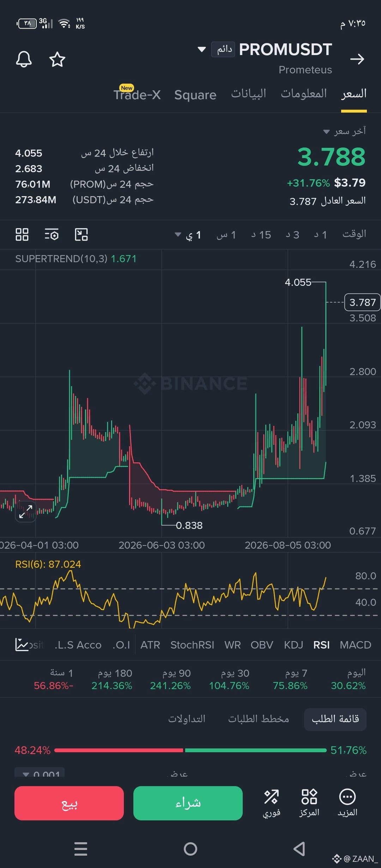This screenshot has width=381, height=868.
Task: Select the السعر price tab
Action: tap(354, 94)
